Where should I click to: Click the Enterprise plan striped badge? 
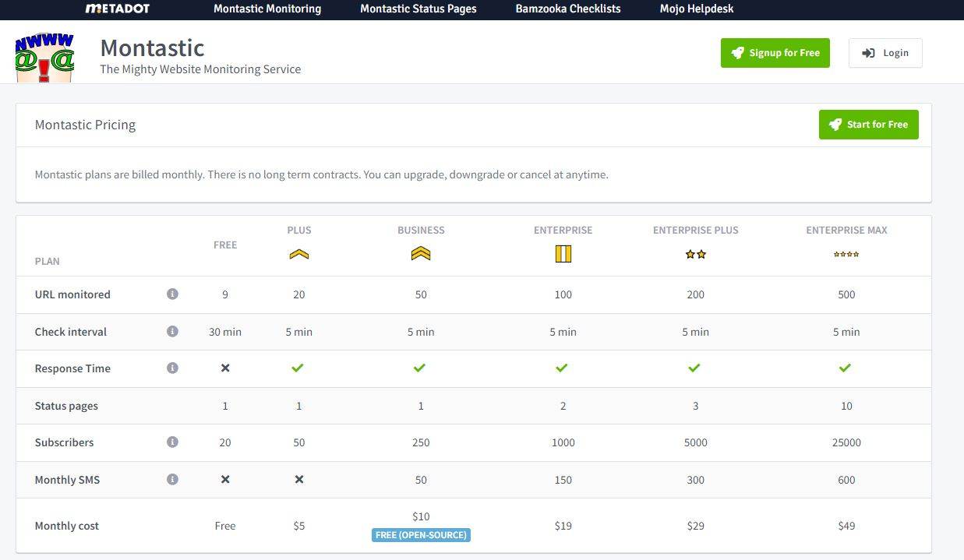point(563,254)
